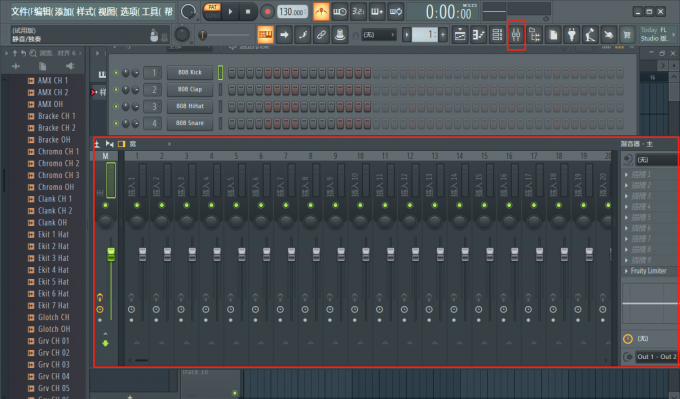680x399 pixels.
Task: Open the 选项 menu
Action: tap(130, 11)
